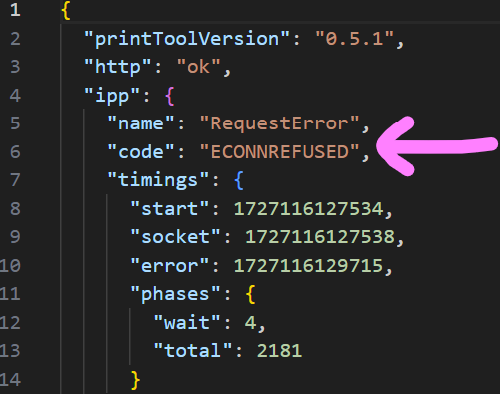Click line number 6 in the gutter

coord(15,152)
